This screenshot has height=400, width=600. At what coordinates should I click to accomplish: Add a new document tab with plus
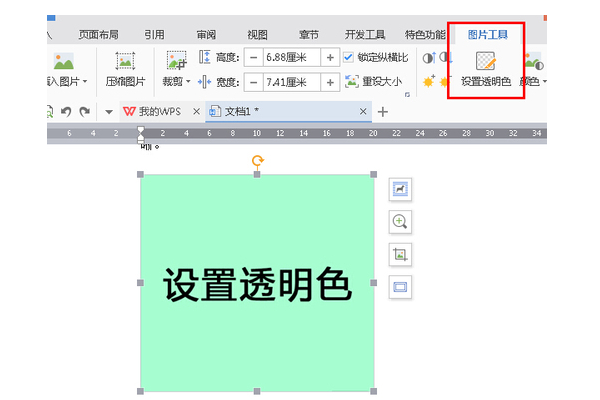(383, 112)
